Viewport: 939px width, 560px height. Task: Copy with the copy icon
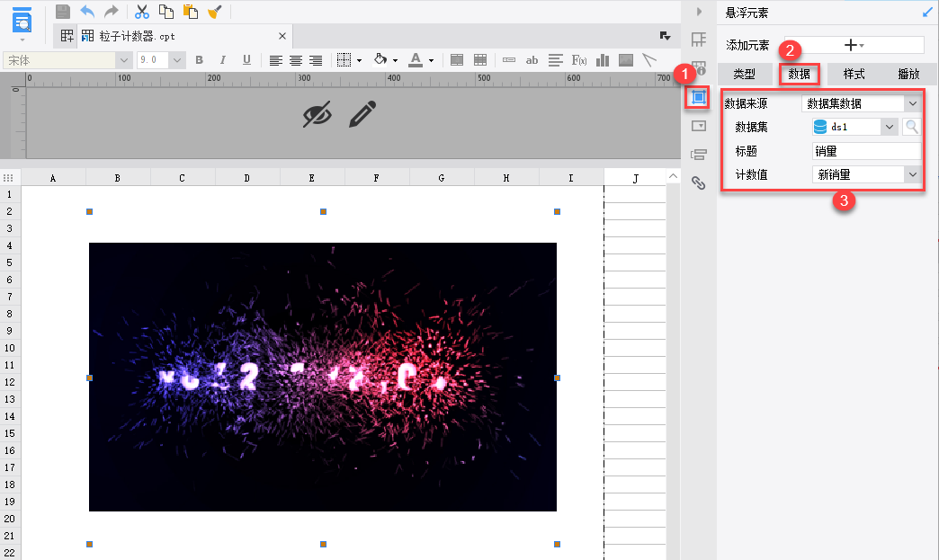click(165, 12)
